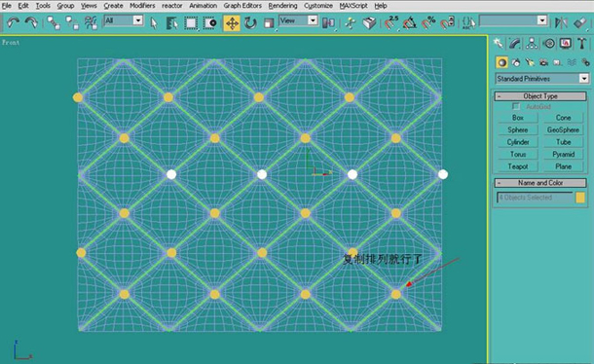Screen dimensions: 594x364
Task: Toggle the Spinner Snap icon
Action: (447, 23)
